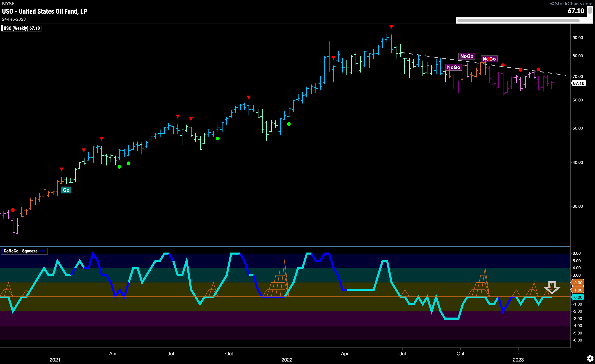Select the GoNoGo - Squeeze indicator label
Viewport: 595px width, 364px height.
click(x=20, y=251)
